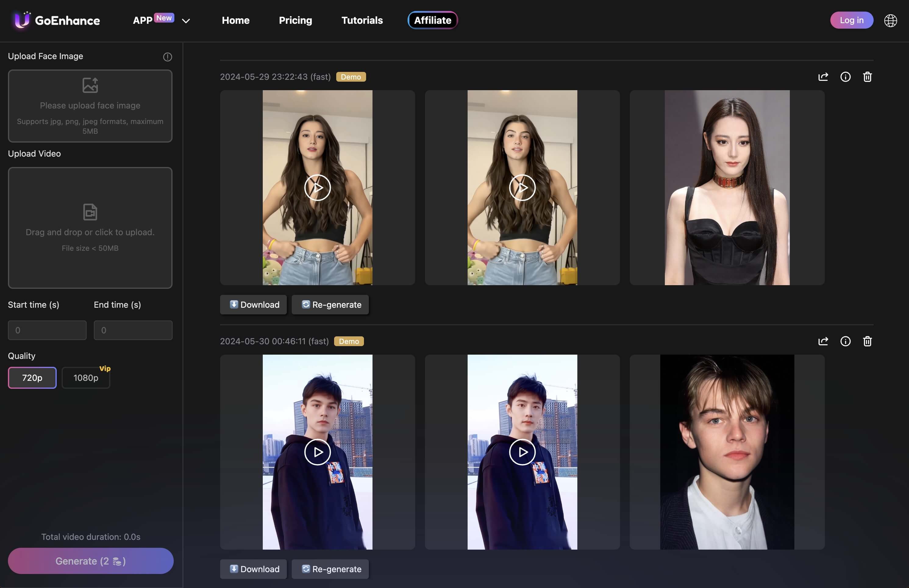The width and height of the screenshot is (909, 588).
Task: Click the Generate button
Action: coord(91,561)
